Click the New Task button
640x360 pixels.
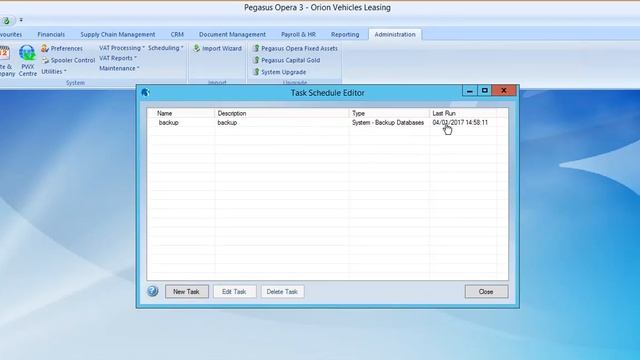click(187, 291)
